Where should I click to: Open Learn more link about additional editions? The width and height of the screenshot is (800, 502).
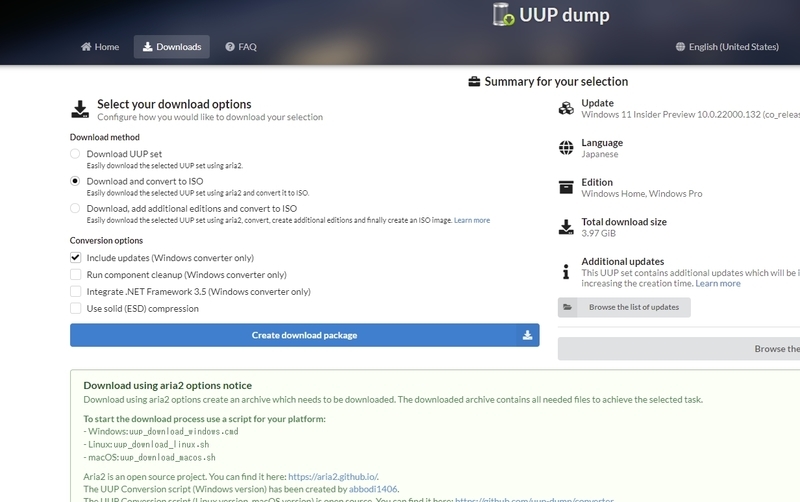472,220
